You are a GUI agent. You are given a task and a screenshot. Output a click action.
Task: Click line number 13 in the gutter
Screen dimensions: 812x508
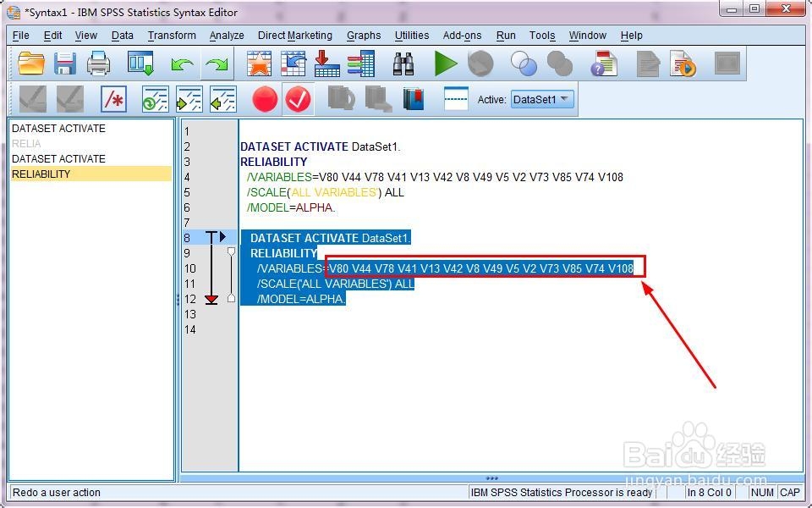tap(190, 314)
